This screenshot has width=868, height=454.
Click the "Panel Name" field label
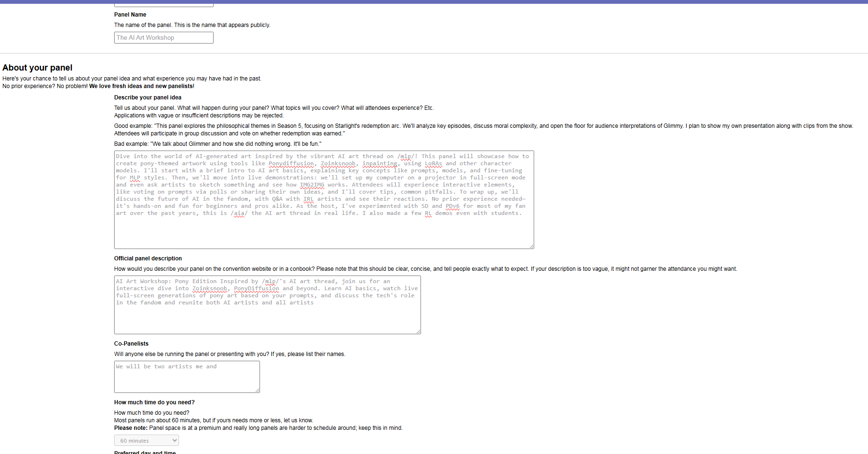click(130, 15)
